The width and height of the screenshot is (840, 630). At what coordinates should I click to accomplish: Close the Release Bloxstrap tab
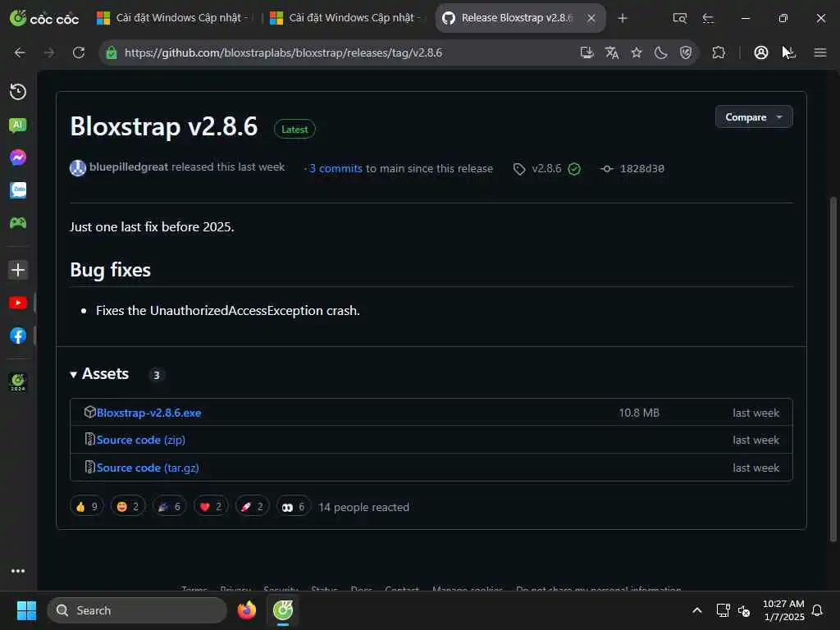tap(591, 18)
